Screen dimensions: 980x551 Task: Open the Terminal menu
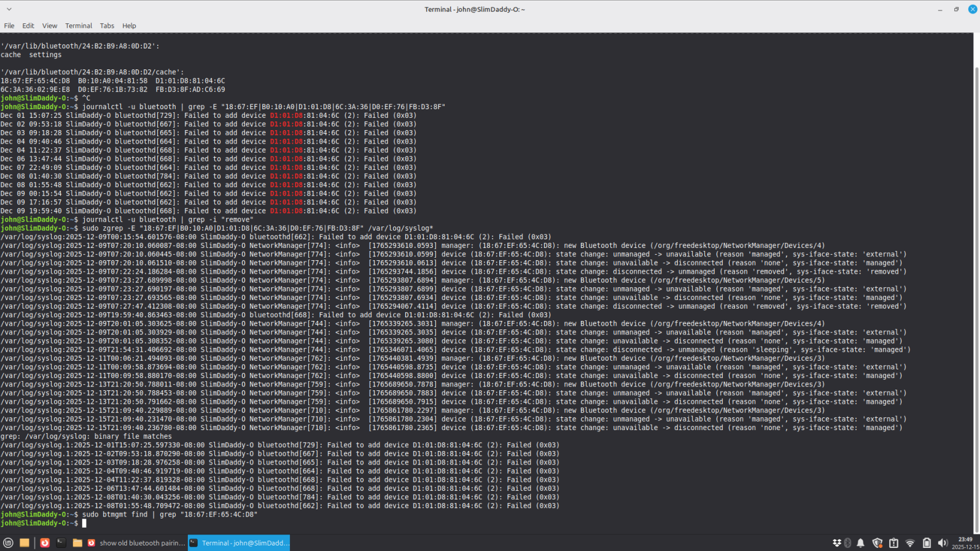coord(79,26)
